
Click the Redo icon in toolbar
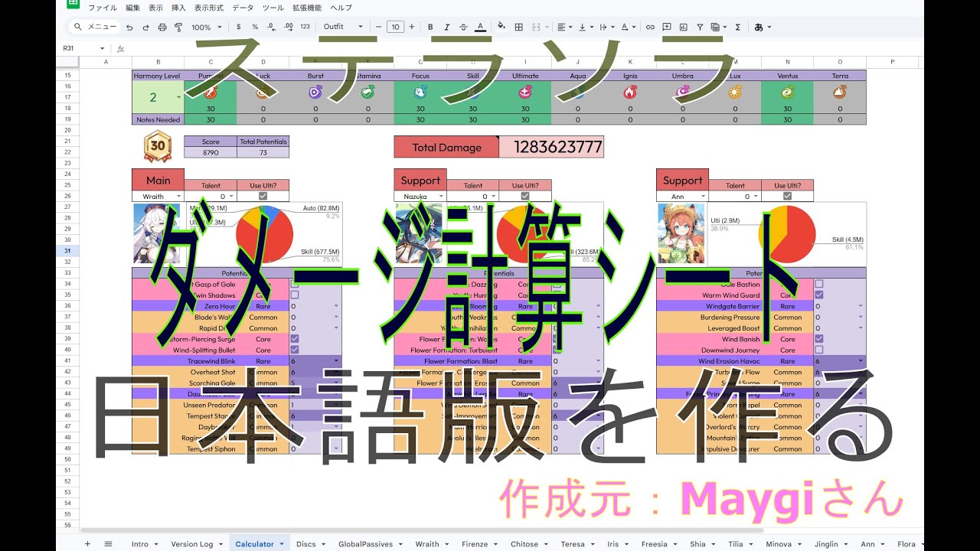coord(145,27)
